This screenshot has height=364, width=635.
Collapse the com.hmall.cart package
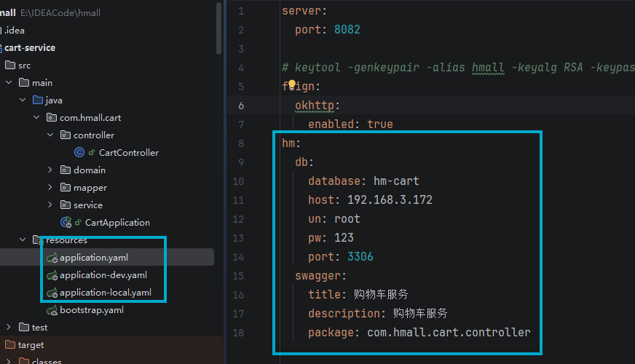[x=36, y=117]
